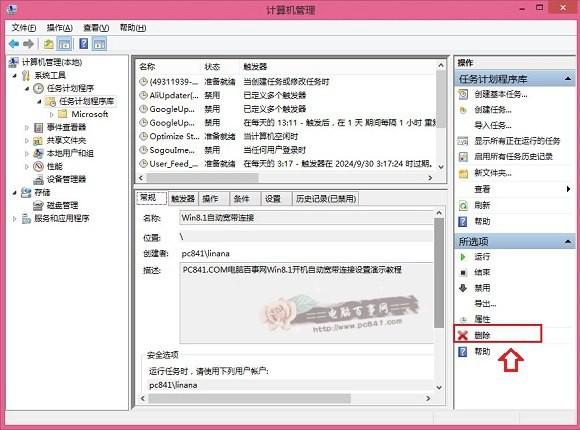Click the Forward arrow toolbar icon
The height and width of the screenshot is (430, 580).
(28, 44)
